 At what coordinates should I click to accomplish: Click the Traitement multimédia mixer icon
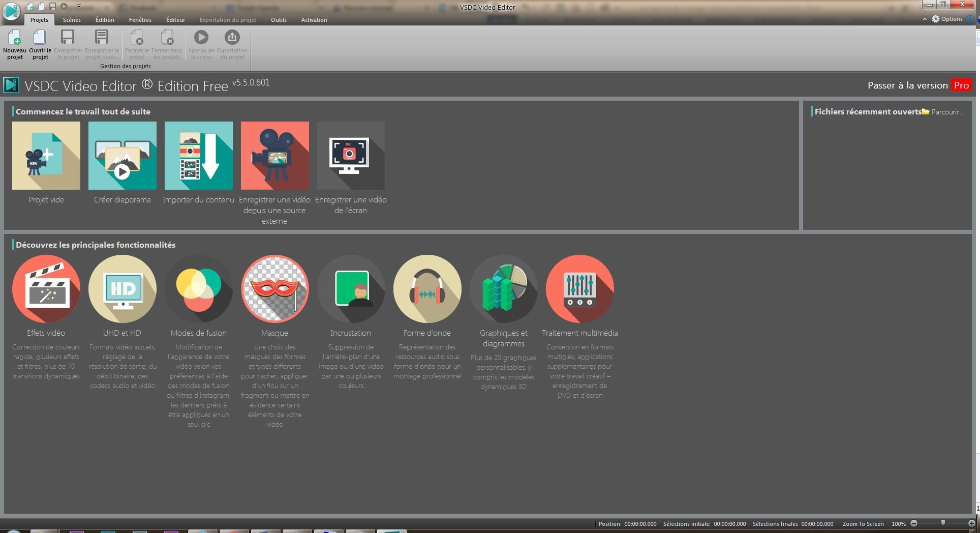[580, 289]
